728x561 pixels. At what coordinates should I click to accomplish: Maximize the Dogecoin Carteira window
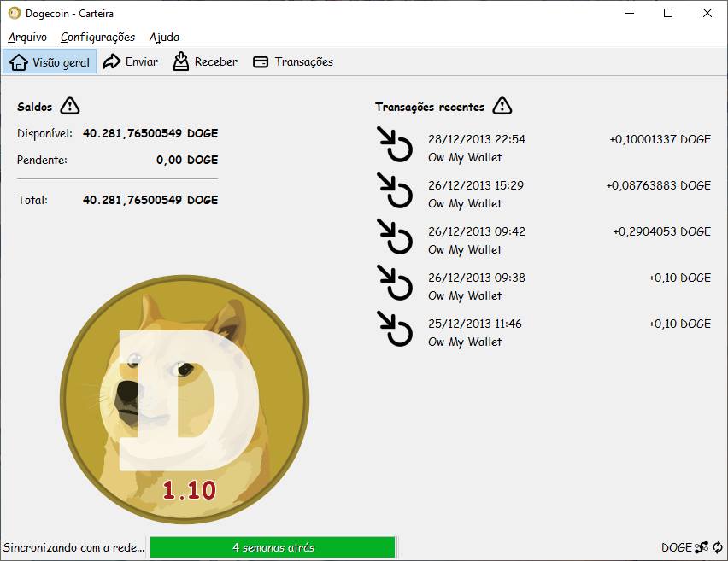(x=667, y=13)
